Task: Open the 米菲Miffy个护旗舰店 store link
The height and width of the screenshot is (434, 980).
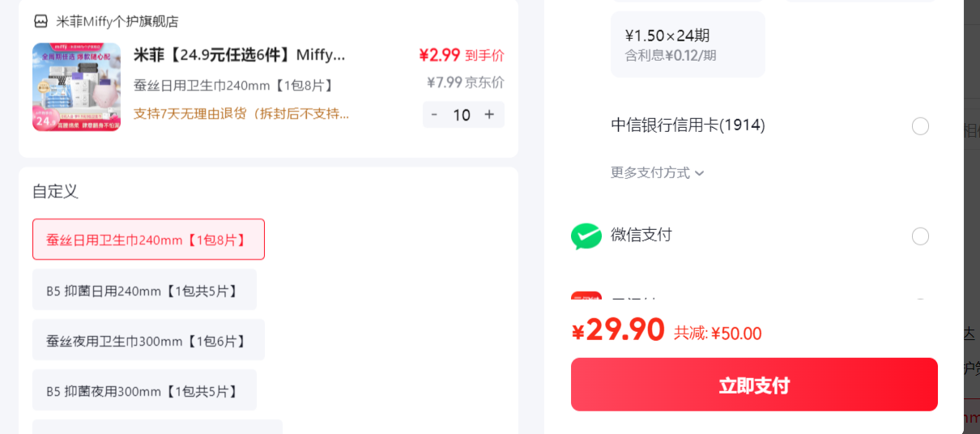Action: (x=117, y=22)
